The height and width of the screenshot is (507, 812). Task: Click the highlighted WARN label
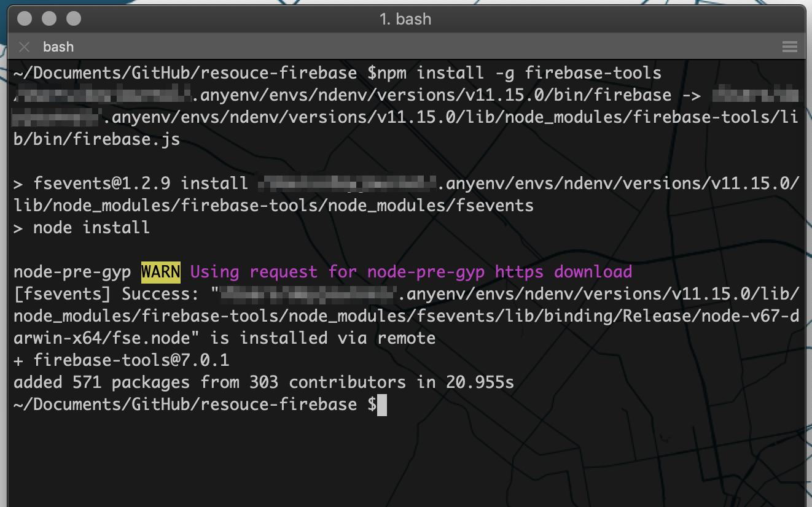[x=161, y=272]
